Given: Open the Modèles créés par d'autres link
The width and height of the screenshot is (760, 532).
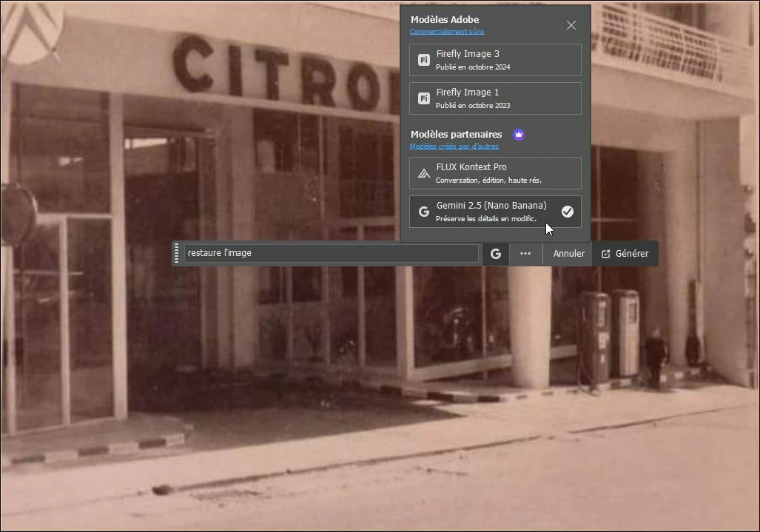Looking at the screenshot, I should [454, 146].
